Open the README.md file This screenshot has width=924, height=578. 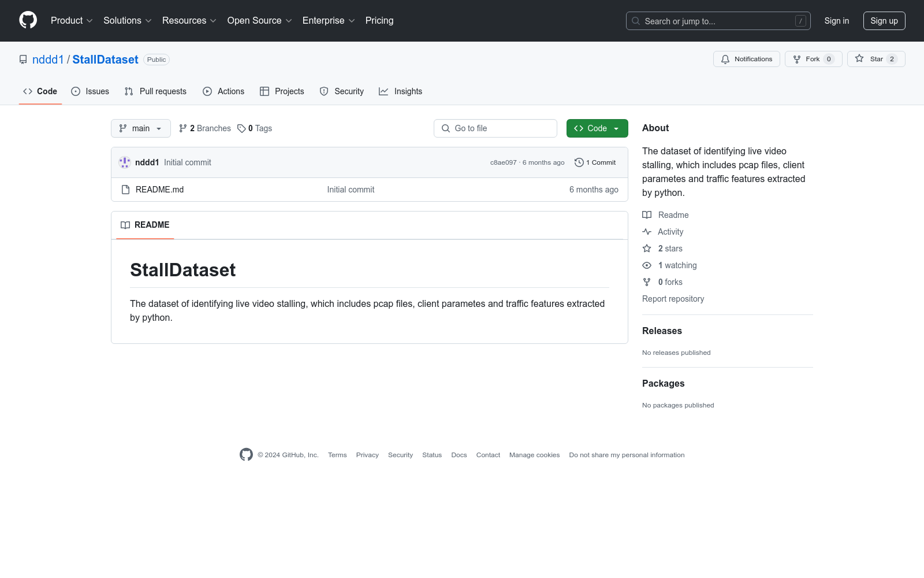(159, 190)
